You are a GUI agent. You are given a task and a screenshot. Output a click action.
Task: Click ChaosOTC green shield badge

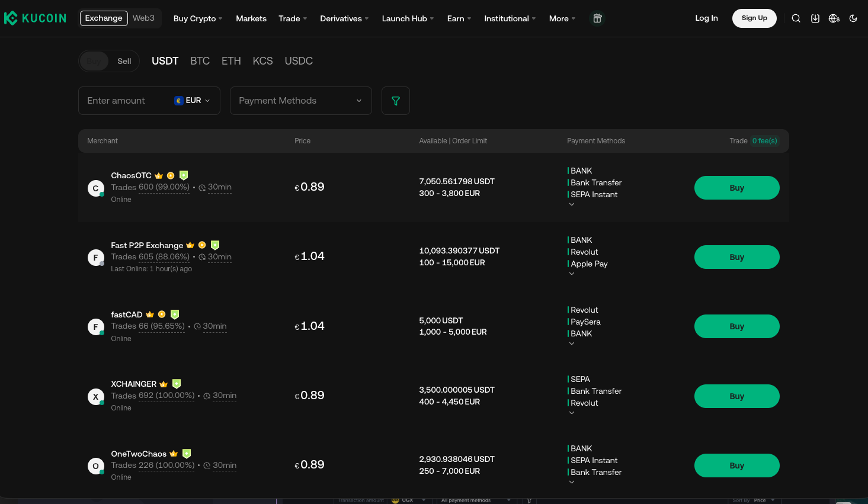184,175
